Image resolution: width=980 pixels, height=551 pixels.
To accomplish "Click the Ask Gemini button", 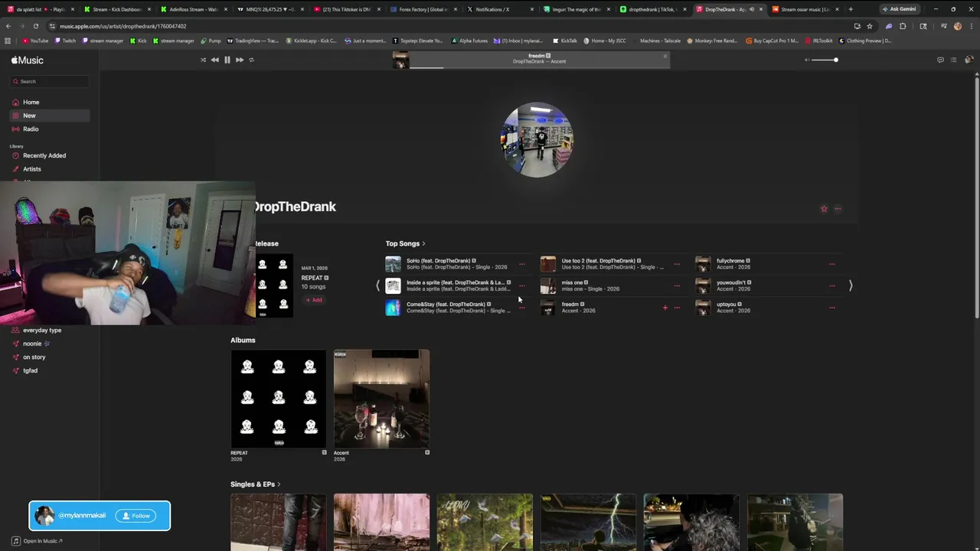I will (899, 9).
